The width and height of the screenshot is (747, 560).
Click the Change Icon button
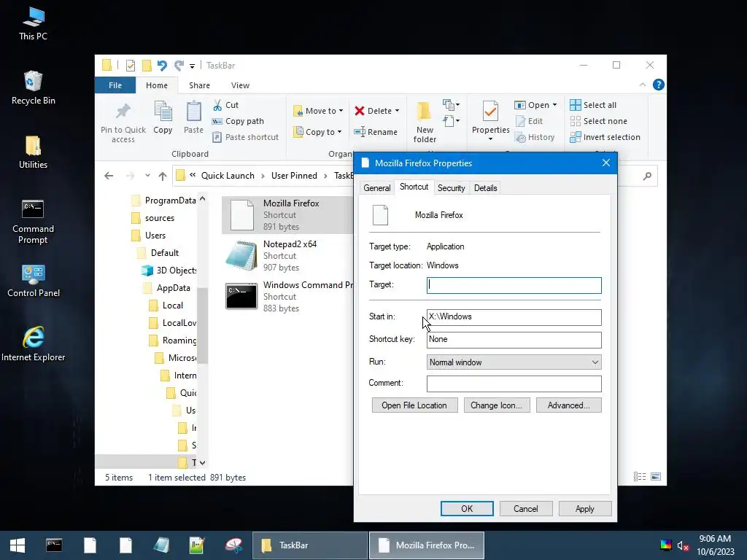coord(496,405)
